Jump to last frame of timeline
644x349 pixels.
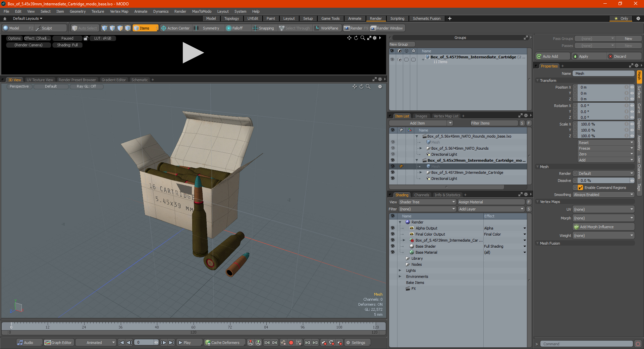pyautogui.click(x=172, y=343)
